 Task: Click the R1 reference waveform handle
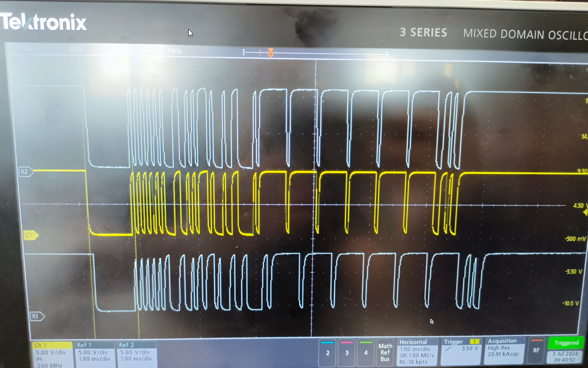(37, 316)
